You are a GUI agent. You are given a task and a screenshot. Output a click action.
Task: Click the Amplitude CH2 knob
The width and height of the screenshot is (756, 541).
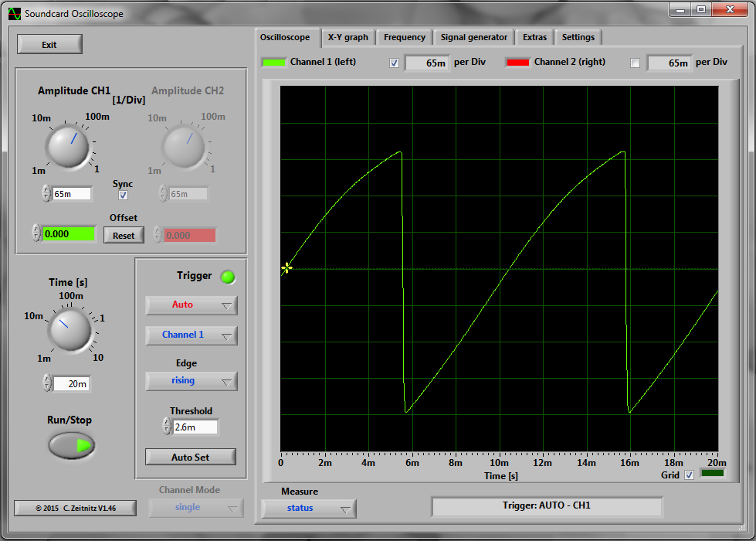[x=185, y=147]
